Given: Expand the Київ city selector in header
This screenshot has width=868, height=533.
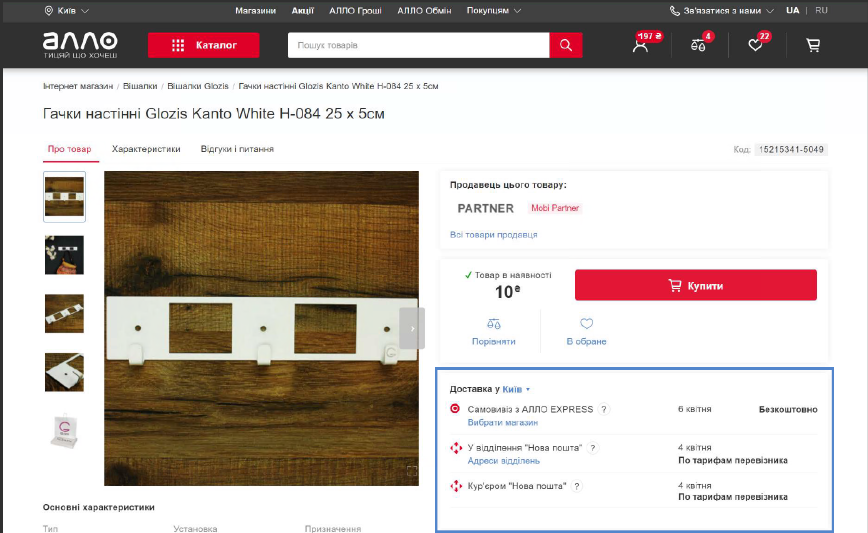Looking at the screenshot, I should 66,10.
